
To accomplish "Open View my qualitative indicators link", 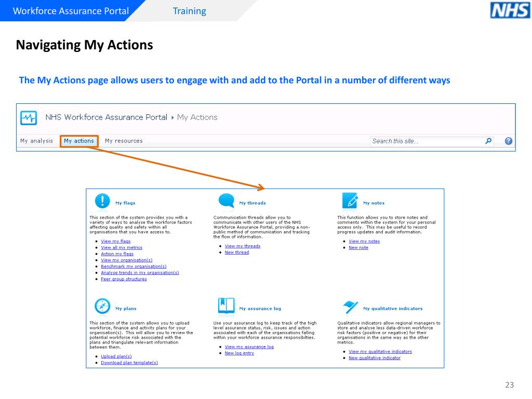I will click(380, 352).
